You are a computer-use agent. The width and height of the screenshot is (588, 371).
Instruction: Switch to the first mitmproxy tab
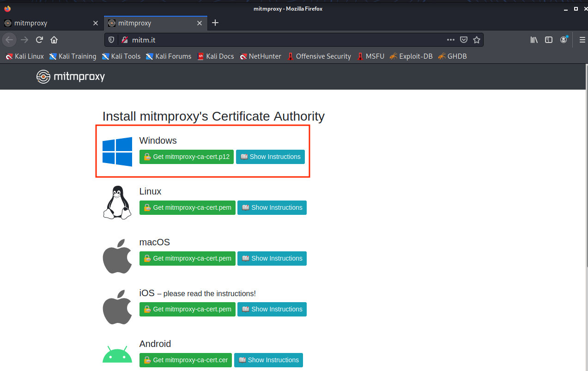coord(51,23)
